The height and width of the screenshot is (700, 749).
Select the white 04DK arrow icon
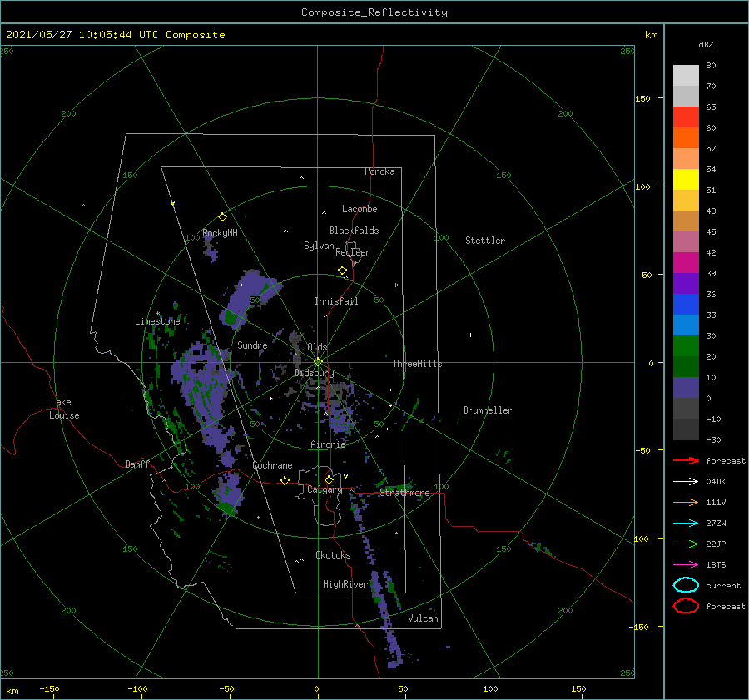686,481
